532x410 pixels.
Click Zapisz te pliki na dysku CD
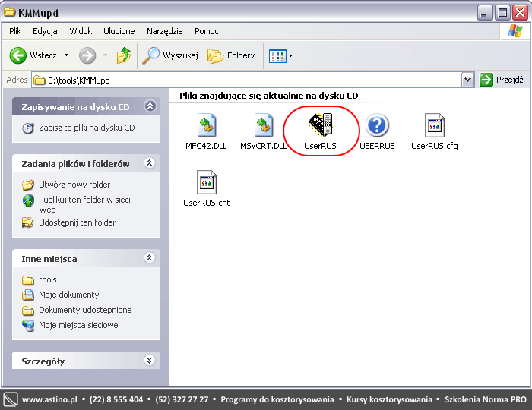87,128
